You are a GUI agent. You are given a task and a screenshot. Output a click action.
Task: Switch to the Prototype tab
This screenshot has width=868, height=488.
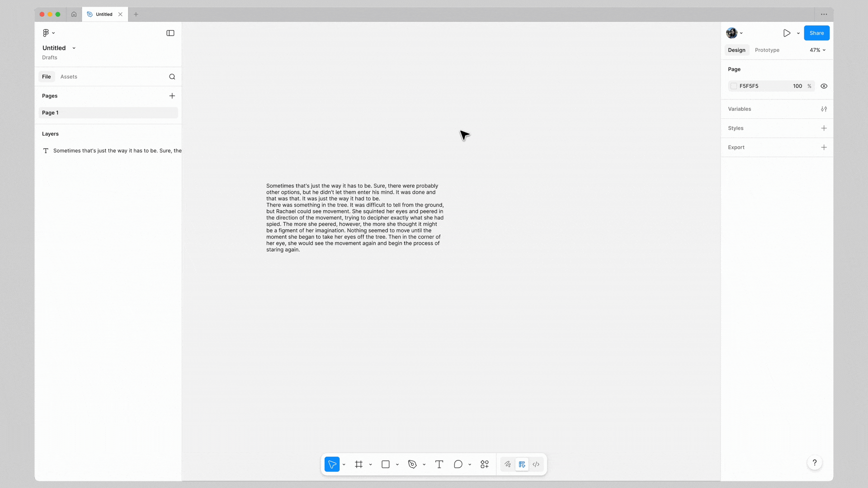point(767,50)
